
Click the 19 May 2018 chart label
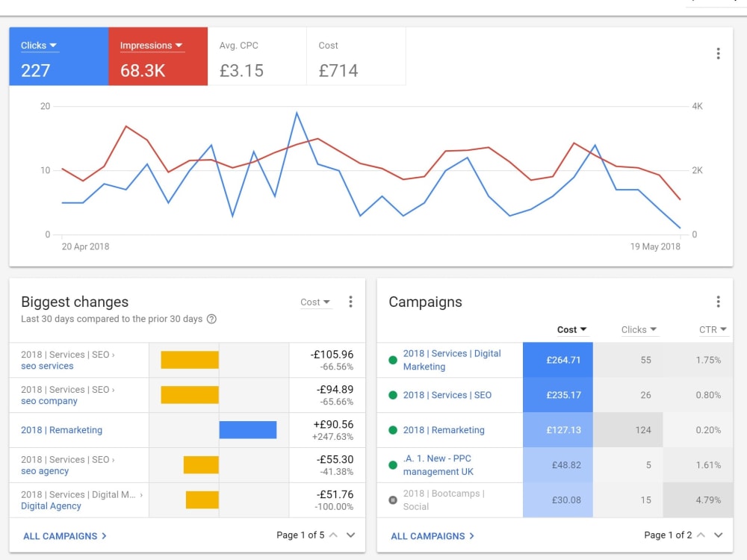[655, 246]
